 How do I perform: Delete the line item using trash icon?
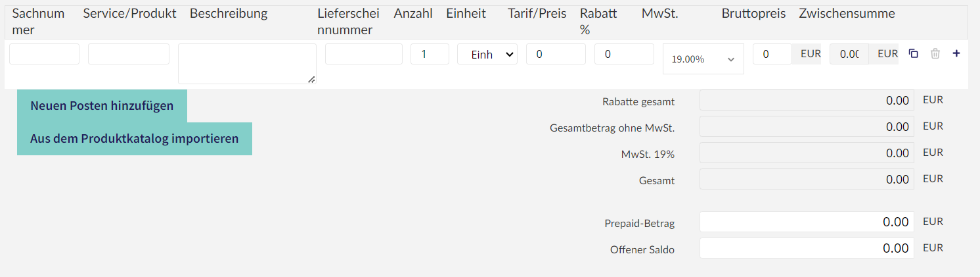click(935, 54)
